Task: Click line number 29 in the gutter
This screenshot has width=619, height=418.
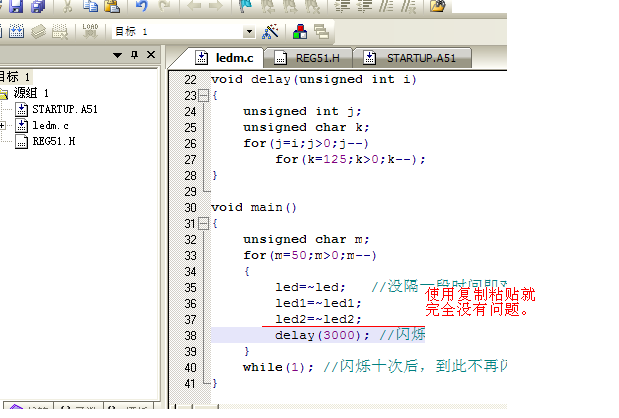Action: coord(190,192)
